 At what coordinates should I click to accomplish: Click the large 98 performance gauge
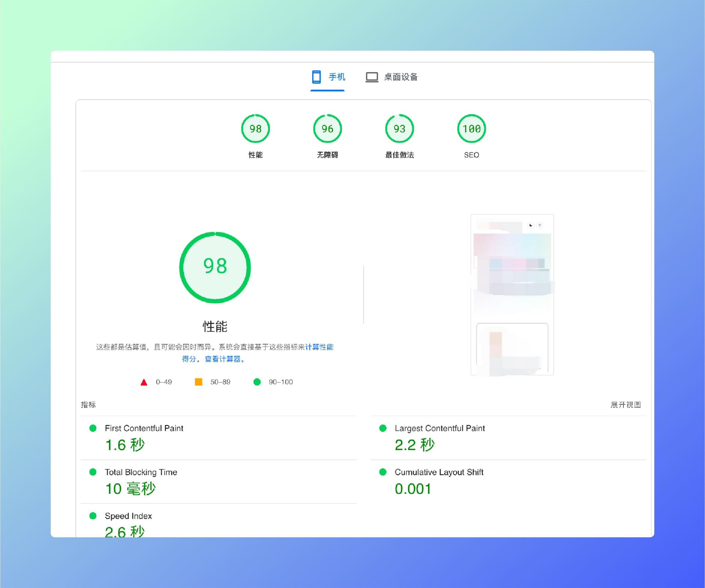(x=215, y=267)
